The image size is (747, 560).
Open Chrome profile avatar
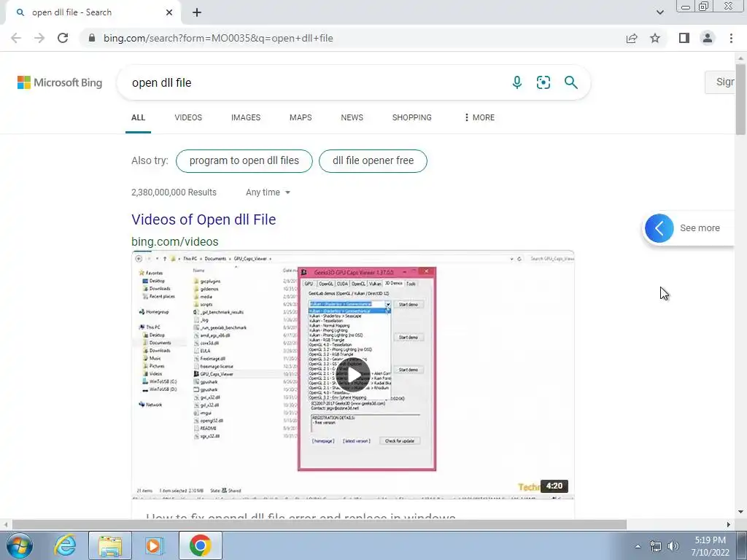click(x=708, y=38)
